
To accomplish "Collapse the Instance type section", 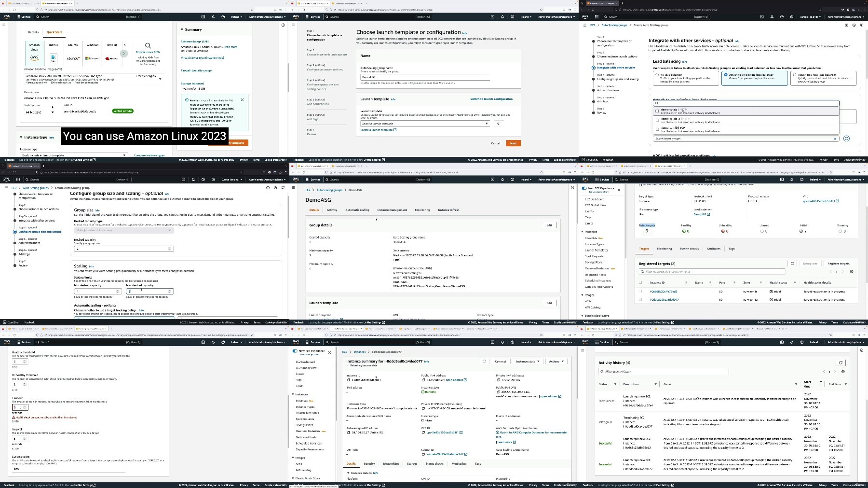I will tap(21, 138).
